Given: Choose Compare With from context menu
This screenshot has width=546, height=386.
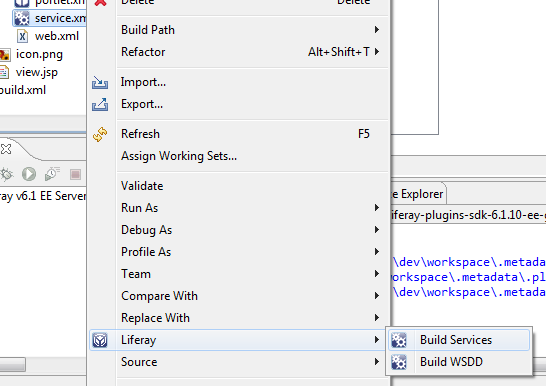Looking at the screenshot, I should tap(239, 296).
